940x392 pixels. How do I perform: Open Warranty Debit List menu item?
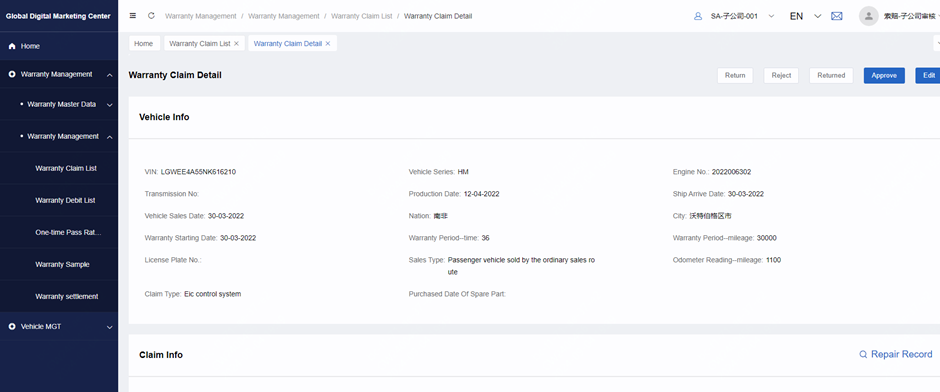(65, 200)
